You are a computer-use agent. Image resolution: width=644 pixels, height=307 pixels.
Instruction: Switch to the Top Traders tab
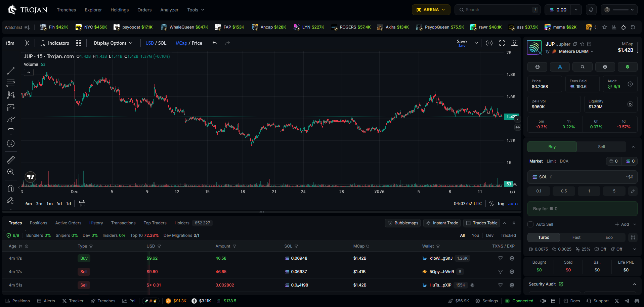click(x=155, y=223)
